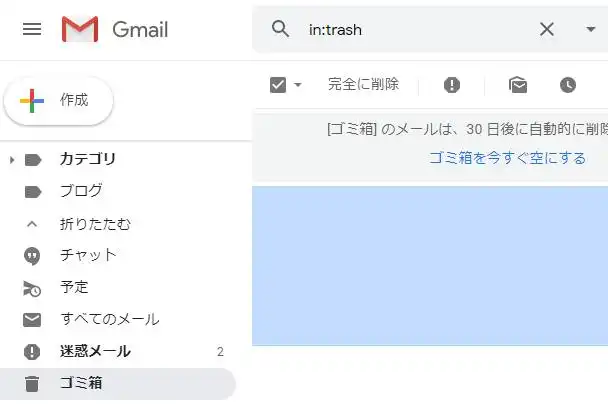Screen dimensions: 608x404
Task: Click the Gmail logo
Action: (x=115, y=30)
